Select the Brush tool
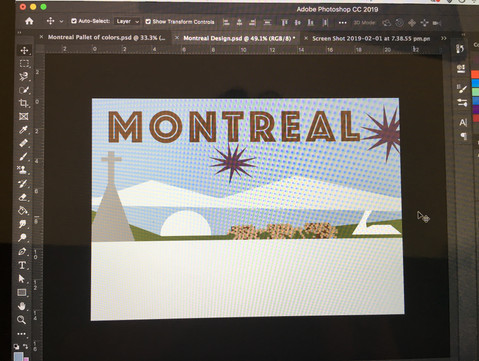The image size is (479, 361). [x=23, y=157]
